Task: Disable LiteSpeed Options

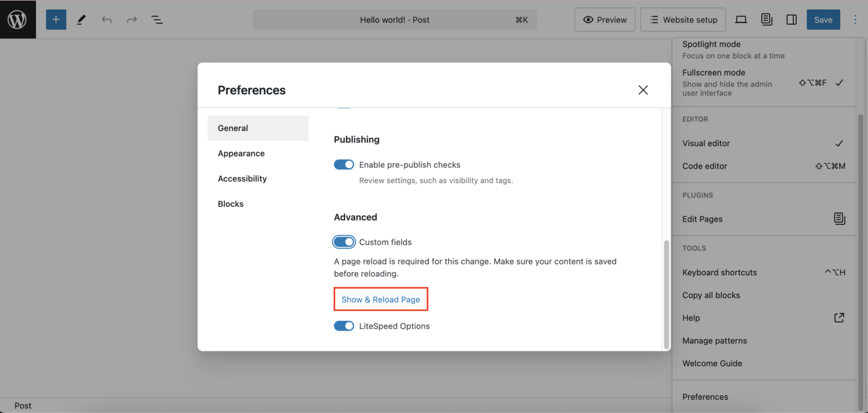Action: 344,326
